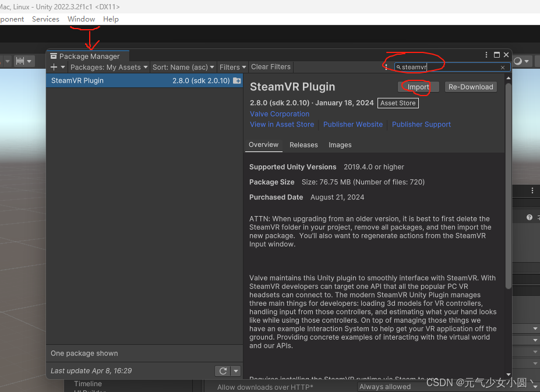
Task: Click the One package shown status text
Action: pos(84,354)
